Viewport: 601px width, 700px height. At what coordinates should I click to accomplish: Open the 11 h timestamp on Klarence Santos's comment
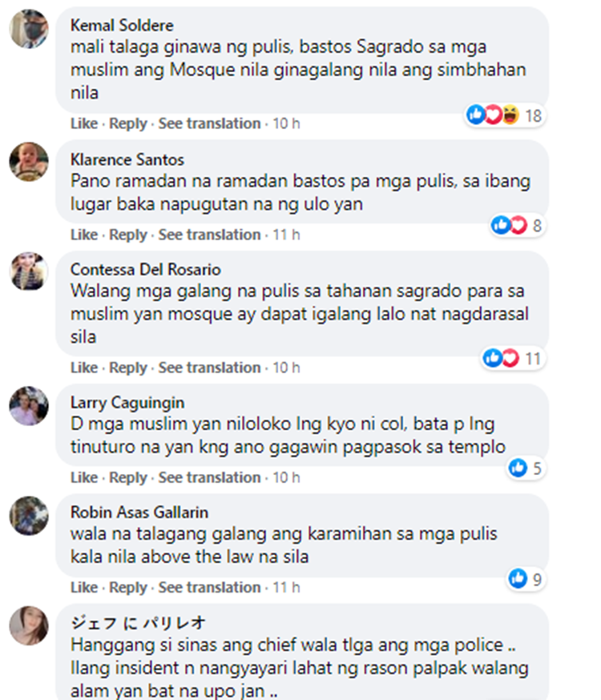[286, 235]
